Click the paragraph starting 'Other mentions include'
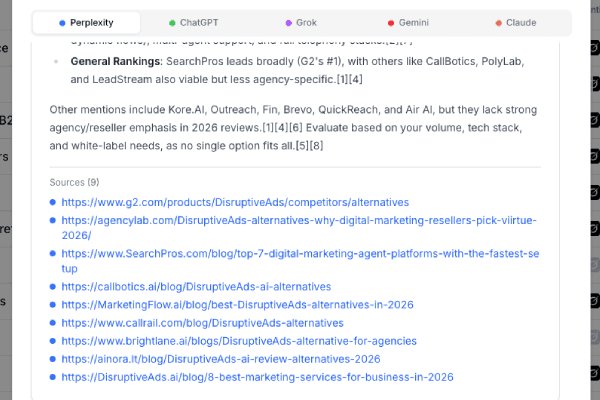The image size is (600, 400). point(293,128)
